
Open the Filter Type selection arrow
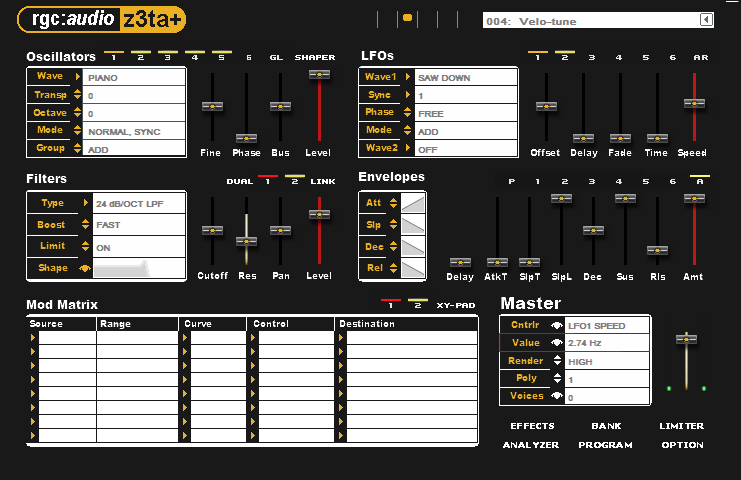pos(86,203)
